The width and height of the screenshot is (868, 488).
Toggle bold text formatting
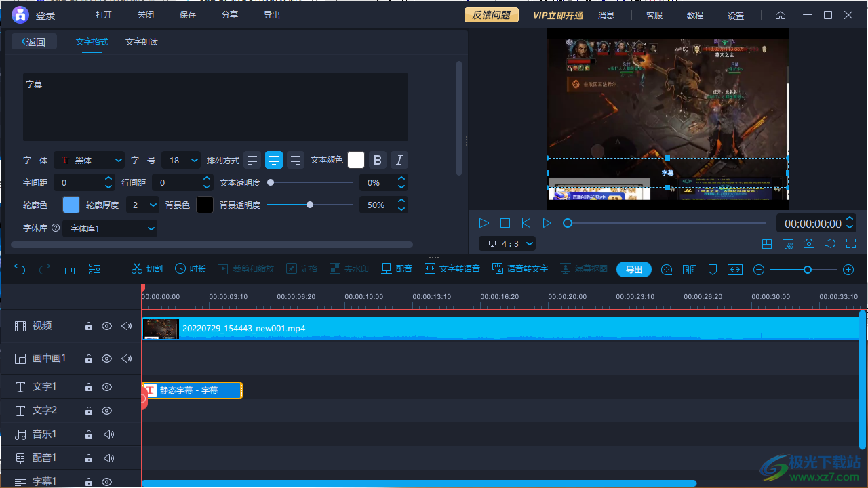(x=378, y=160)
